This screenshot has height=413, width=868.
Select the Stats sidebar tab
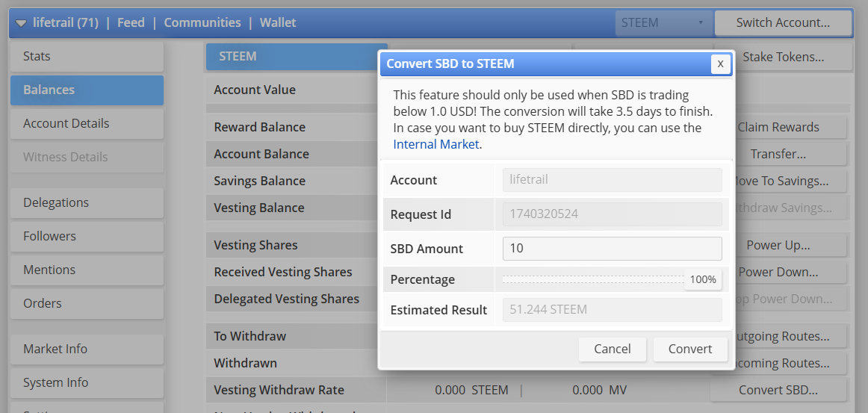[x=87, y=57]
